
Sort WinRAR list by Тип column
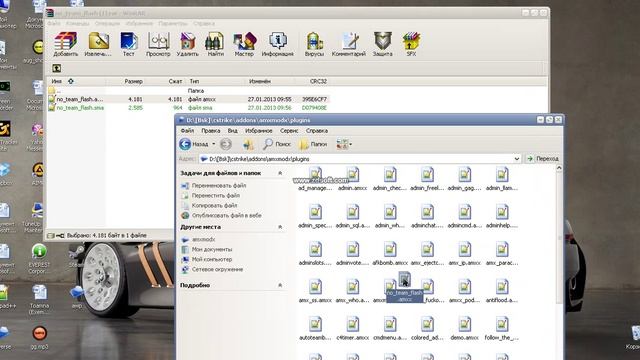pos(194,81)
